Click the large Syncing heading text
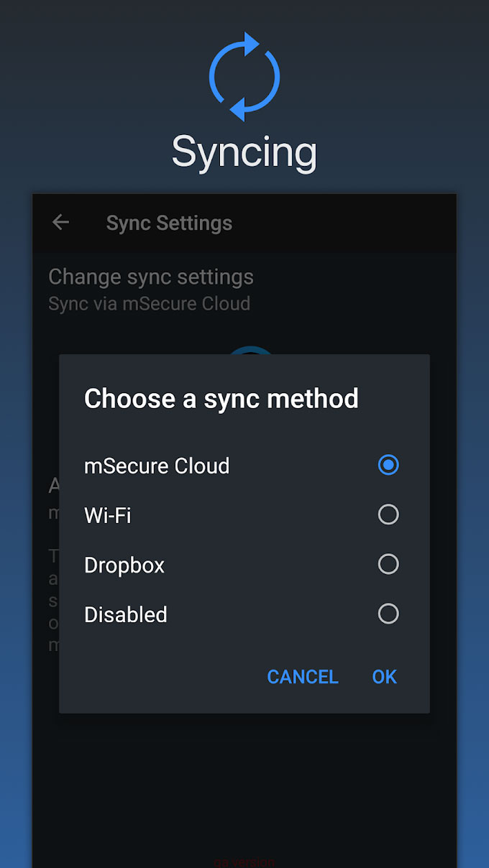The height and width of the screenshot is (868, 489). [244, 152]
